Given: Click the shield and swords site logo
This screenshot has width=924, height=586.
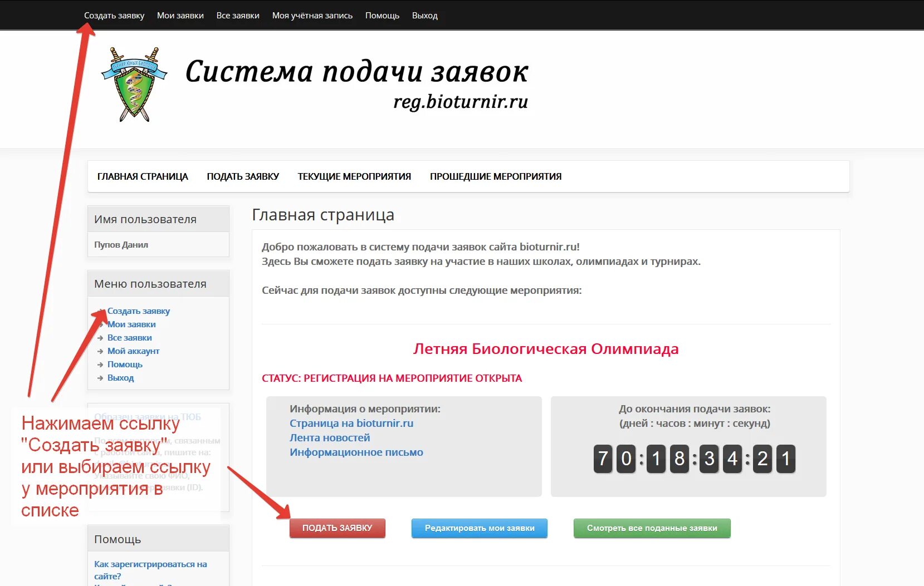Looking at the screenshot, I should (134, 85).
